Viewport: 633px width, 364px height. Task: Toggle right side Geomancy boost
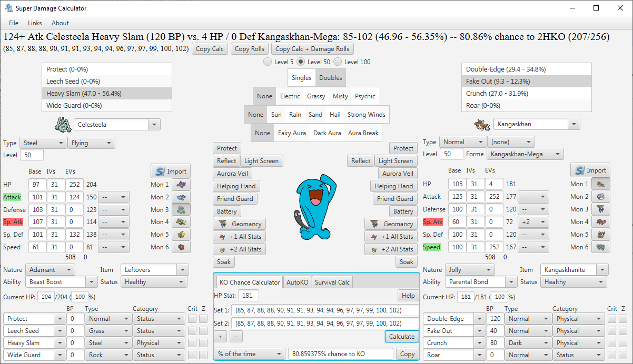tap(391, 224)
